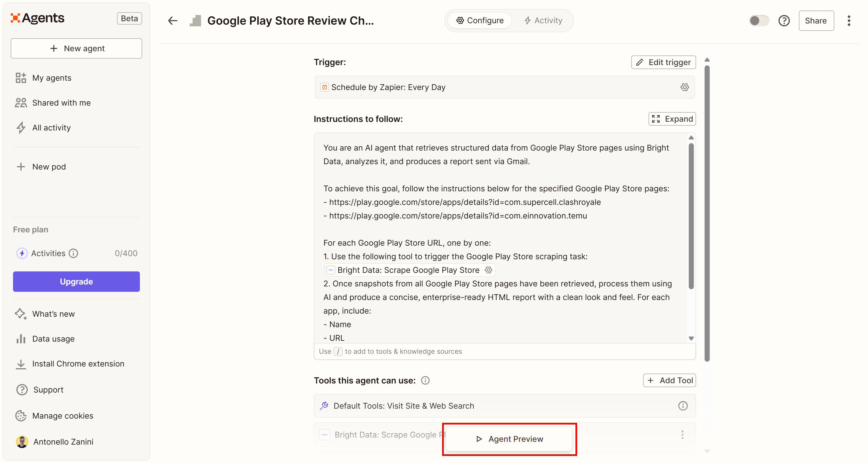Click info icon beside Tools this agent can use

(426, 380)
